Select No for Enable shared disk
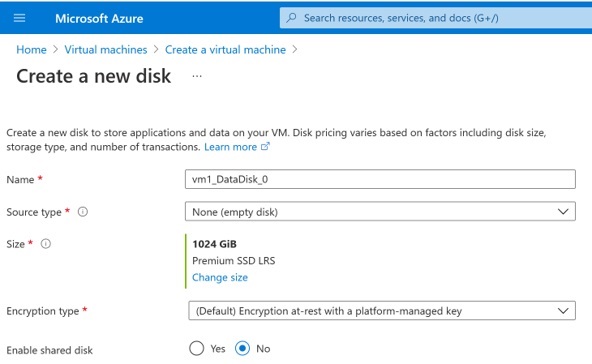Image resolution: width=592 pixels, height=364 pixels. [242, 349]
